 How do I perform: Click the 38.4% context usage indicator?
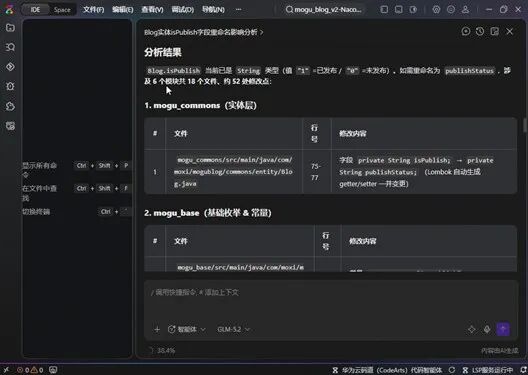[162, 351]
